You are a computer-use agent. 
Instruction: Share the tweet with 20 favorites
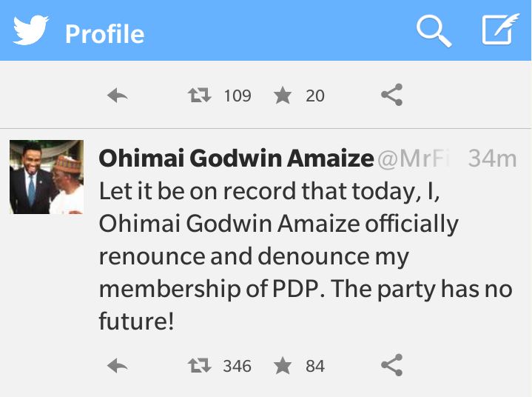point(391,96)
